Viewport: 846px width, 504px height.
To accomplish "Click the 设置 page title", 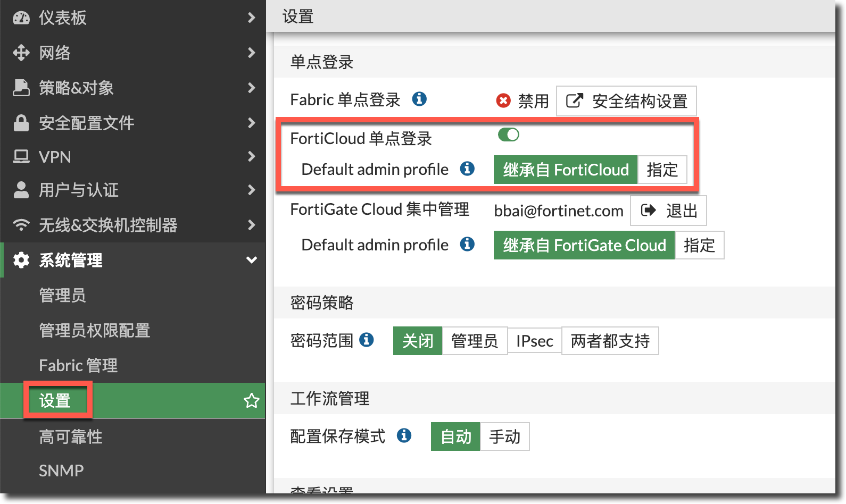I will 298,16.
